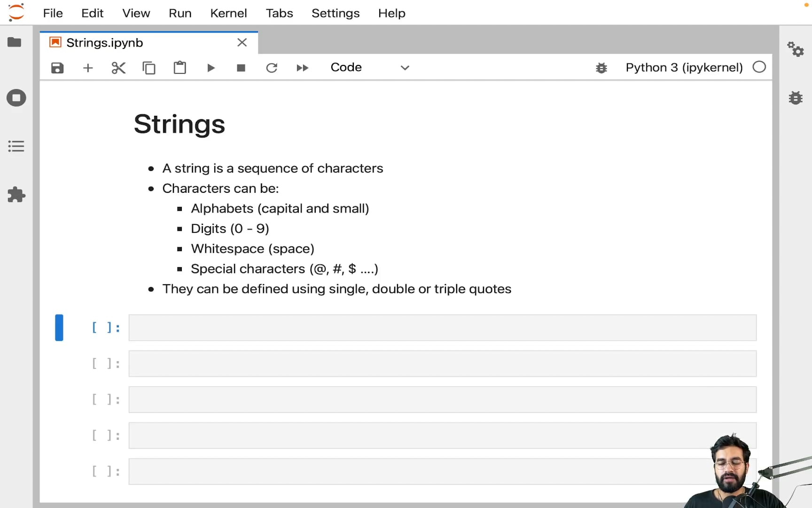Open the Edit menu
This screenshot has width=812, height=508.
pyautogui.click(x=92, y=13)
